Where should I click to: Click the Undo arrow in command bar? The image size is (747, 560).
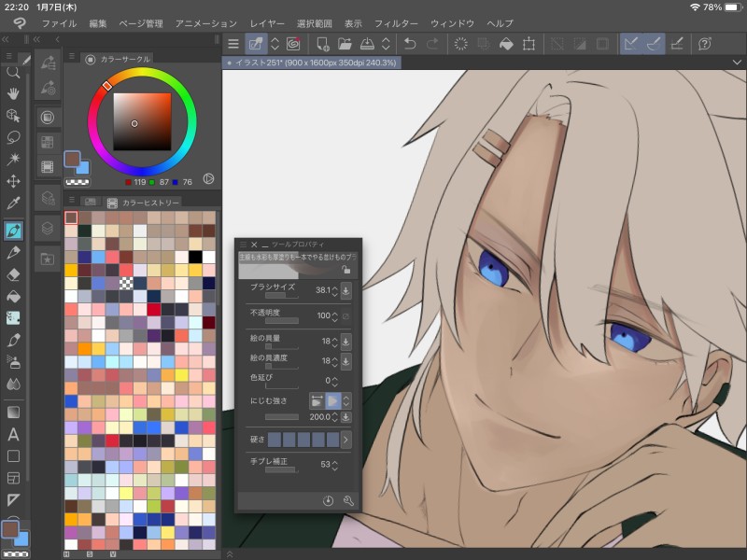(x=410, y=44)
